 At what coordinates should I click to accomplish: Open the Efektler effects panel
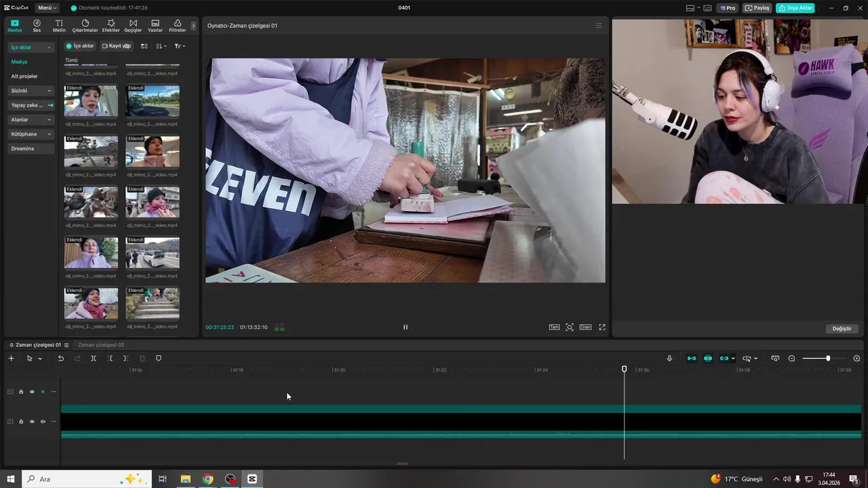(111, 26)
